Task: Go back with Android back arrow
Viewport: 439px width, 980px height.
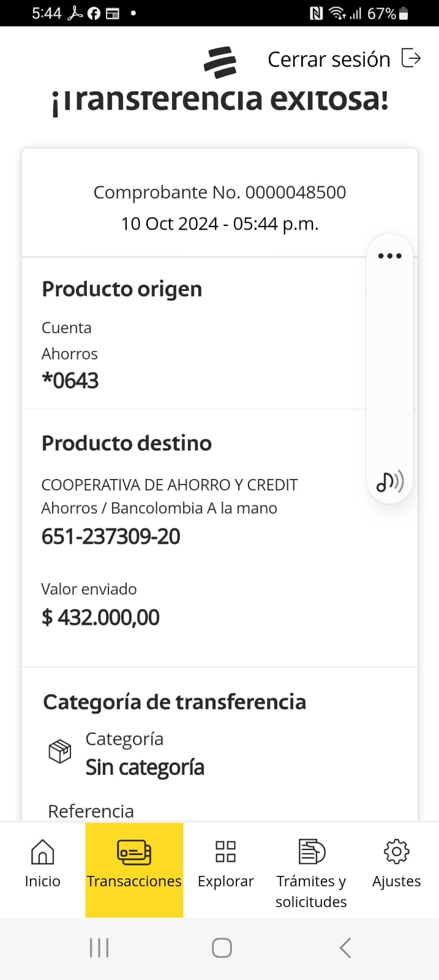Action: 345,948
